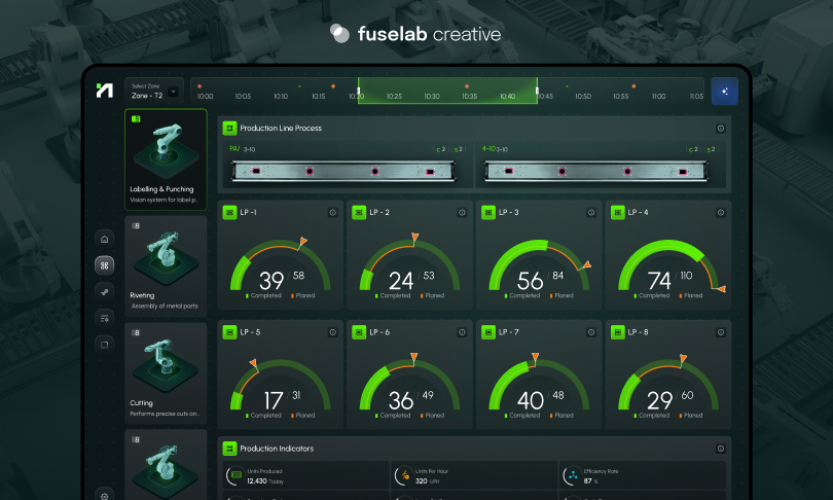Click the 10:00 mark on the timeline
Viewport: 833px width, 500px height.
[205, 96]
